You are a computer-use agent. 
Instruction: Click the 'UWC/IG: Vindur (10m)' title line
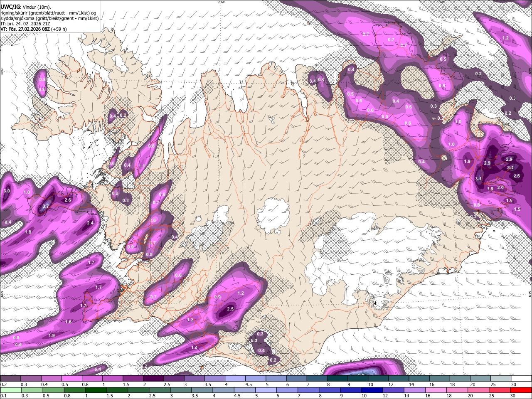(26, 6)
